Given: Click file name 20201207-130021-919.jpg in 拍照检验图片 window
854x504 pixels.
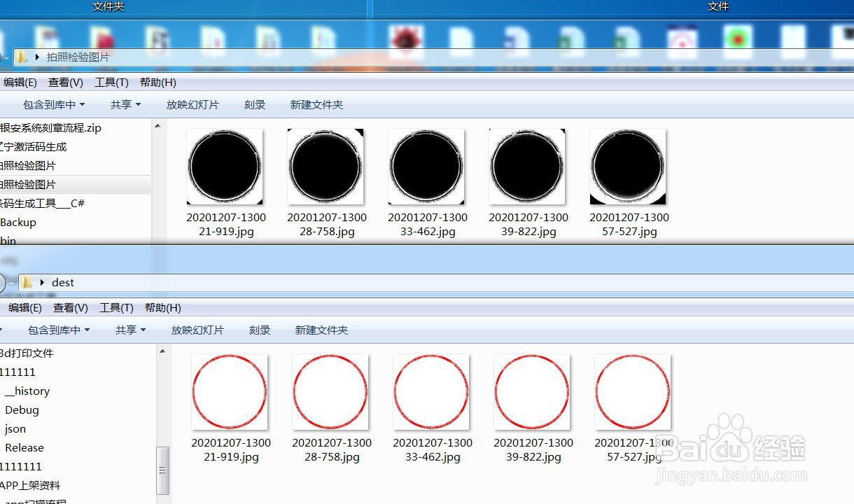Looking at the screenshot, I should click(226, 225).
